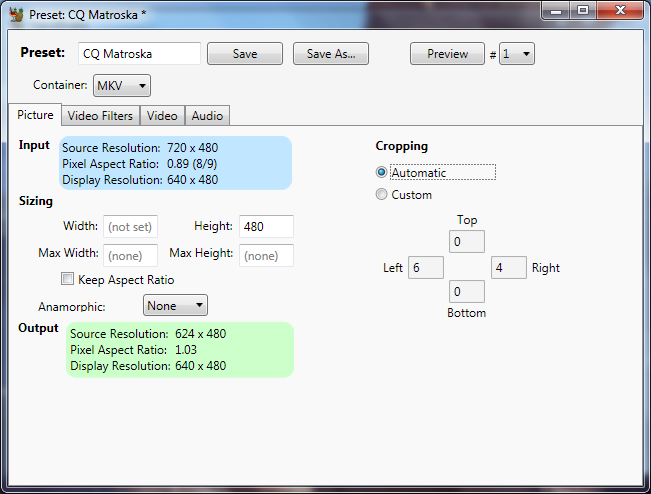Expand the Container MKV dropdown
The height and width of the screenshot is (494, 651).
pos(122,86)
